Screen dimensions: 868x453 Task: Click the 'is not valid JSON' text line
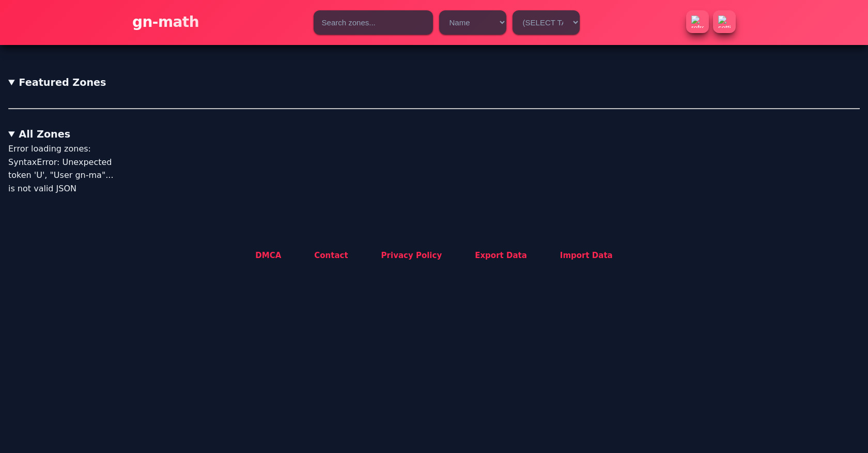click(x=42, y=189)
